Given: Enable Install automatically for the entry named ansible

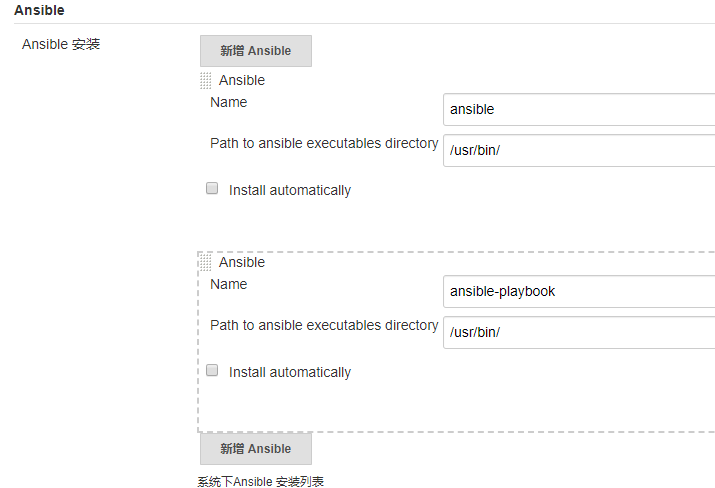Looking at the screenshot, I should click(212, 188).
